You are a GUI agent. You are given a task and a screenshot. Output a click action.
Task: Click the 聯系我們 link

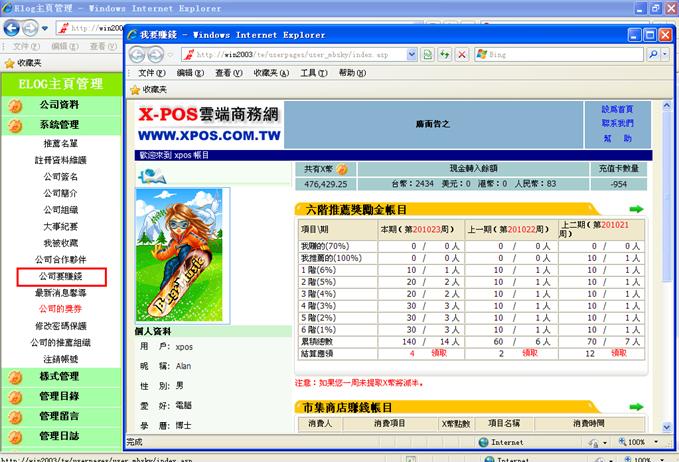[x=616, y=123]
